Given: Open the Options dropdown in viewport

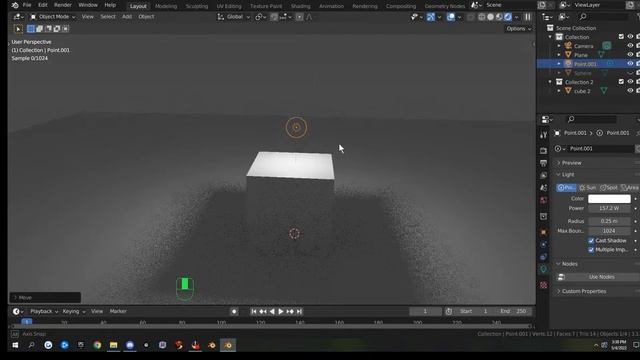Looking at the screenshot, I should 519,29.
